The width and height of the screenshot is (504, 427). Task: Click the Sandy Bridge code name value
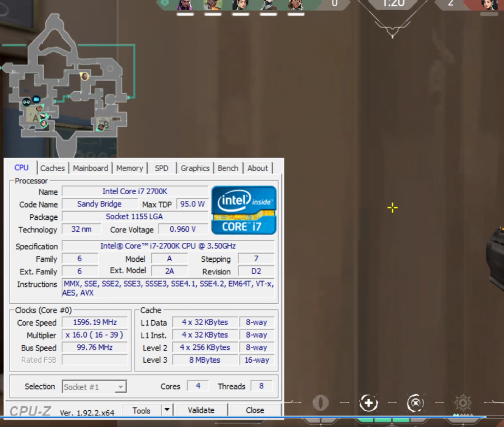click(x=99, y=204)
